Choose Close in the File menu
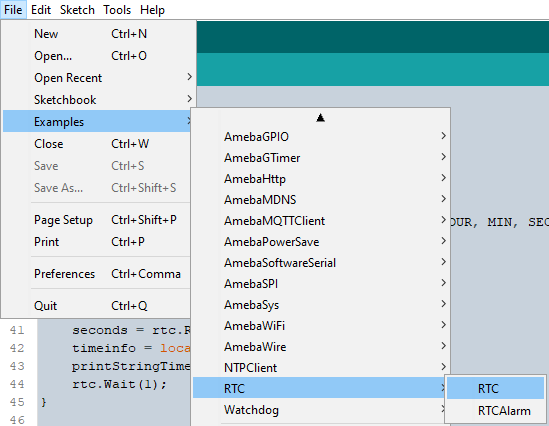The width and height of the screenshot is (549, 426). click(97, 144)
